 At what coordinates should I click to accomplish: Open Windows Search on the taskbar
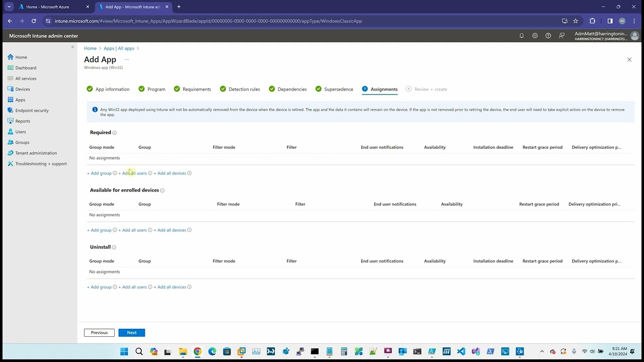click(x=139, y=351)
